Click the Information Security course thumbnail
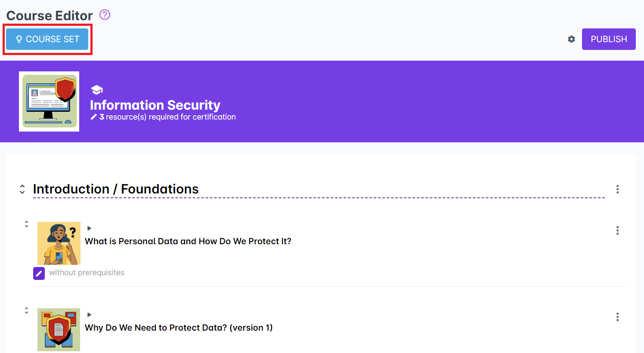The width and height of the screenshot is (644, 353). point(49,101)
